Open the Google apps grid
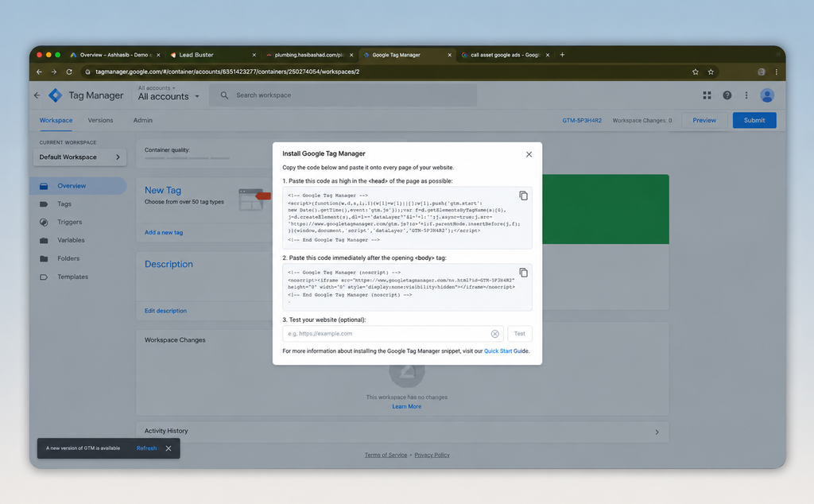 707,95
